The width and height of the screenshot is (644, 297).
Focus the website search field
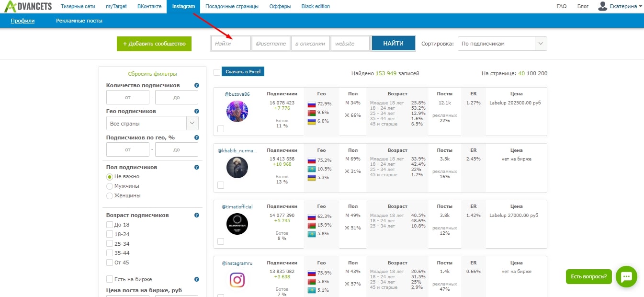(350, 43)
